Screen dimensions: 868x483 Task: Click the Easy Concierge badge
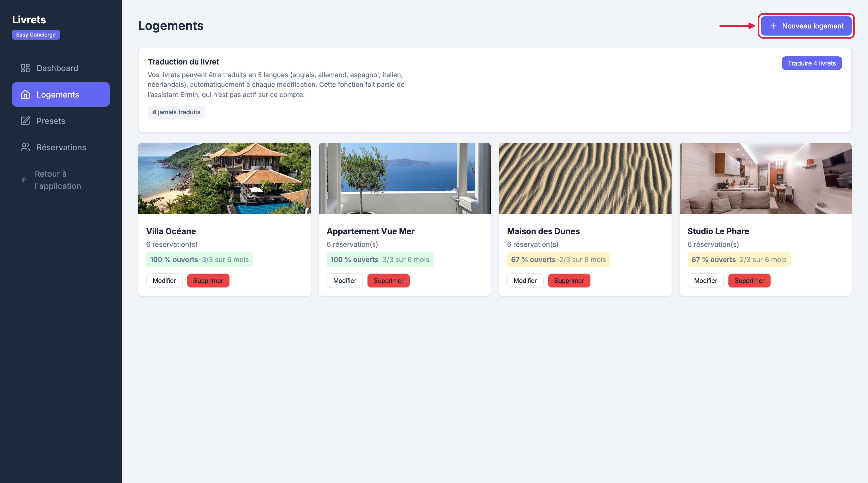click(36, 35)
